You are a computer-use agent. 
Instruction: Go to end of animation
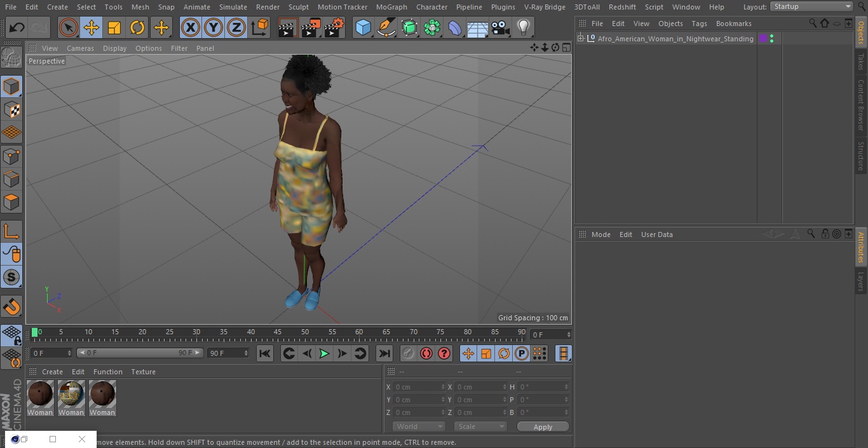[384, 353]
